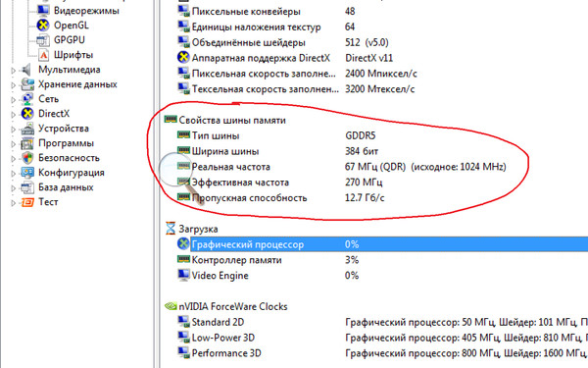Click the Шрифты font icon

(43, 55)
